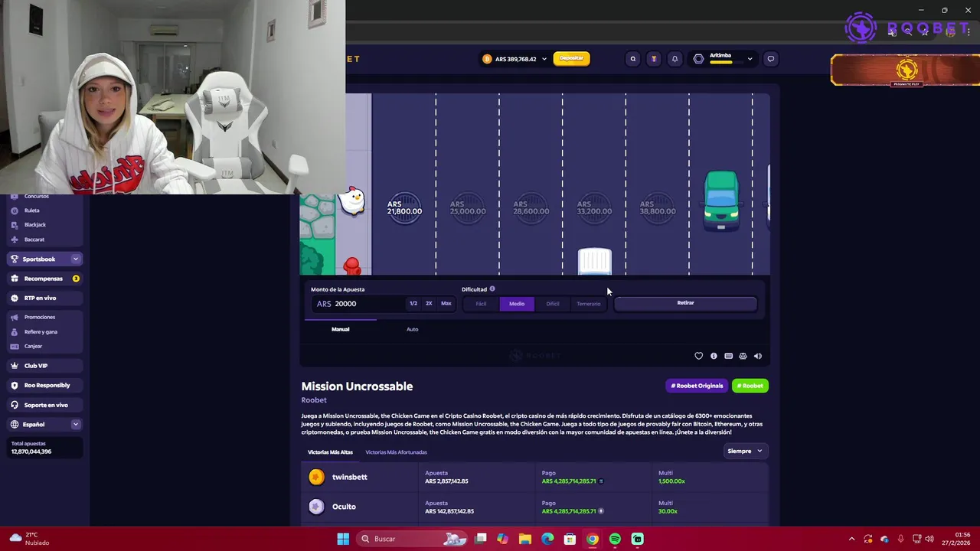The image size is (980, 551).
Task: Open the Roobet provider link under title
Action: (x=314, y=400)
